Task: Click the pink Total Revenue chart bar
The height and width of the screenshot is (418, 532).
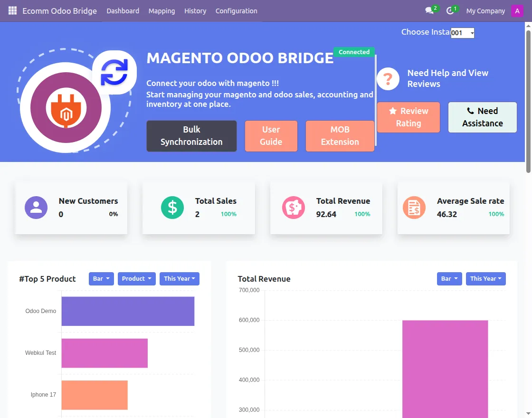Action: (445, 369)
